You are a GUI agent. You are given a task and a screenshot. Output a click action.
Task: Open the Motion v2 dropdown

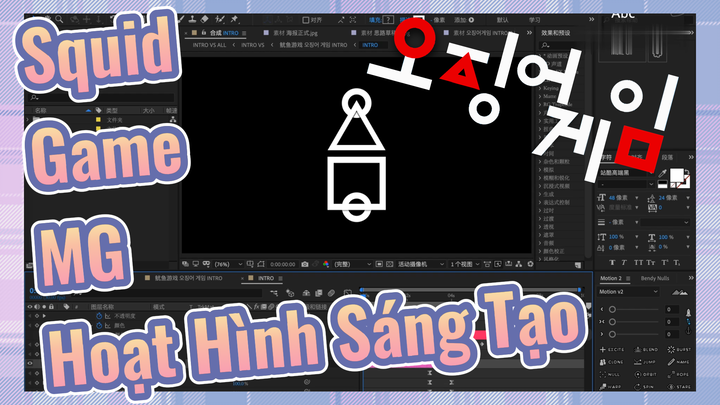[628, 292]
